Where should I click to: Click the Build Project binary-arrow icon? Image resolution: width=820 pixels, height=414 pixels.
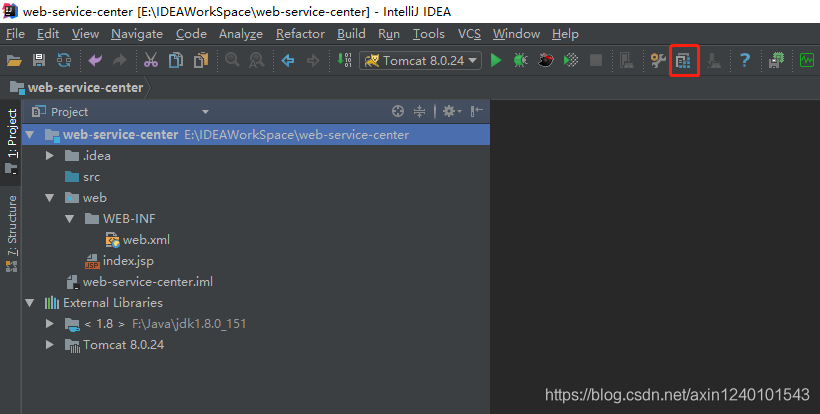(344, 60)
